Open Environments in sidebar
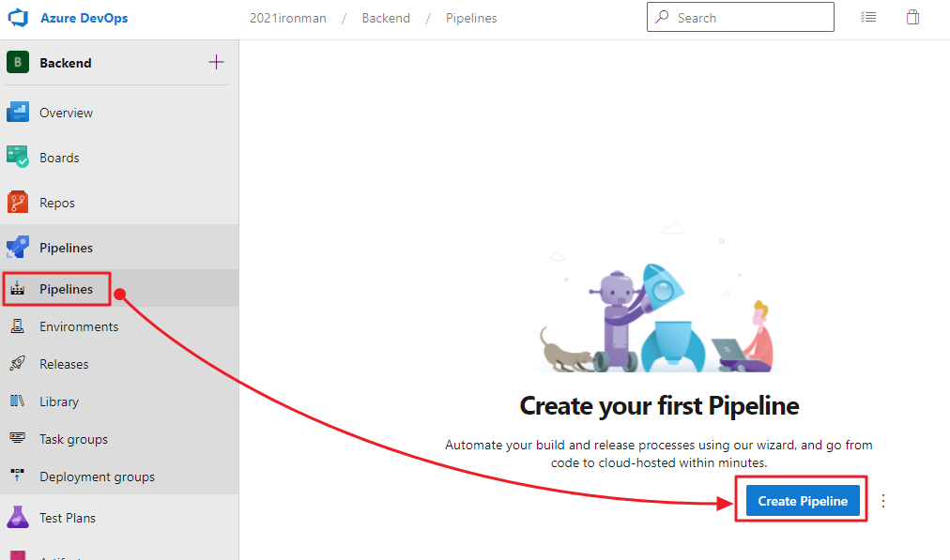The height and width of the screenshot is (560, 950). click(79, 327)
